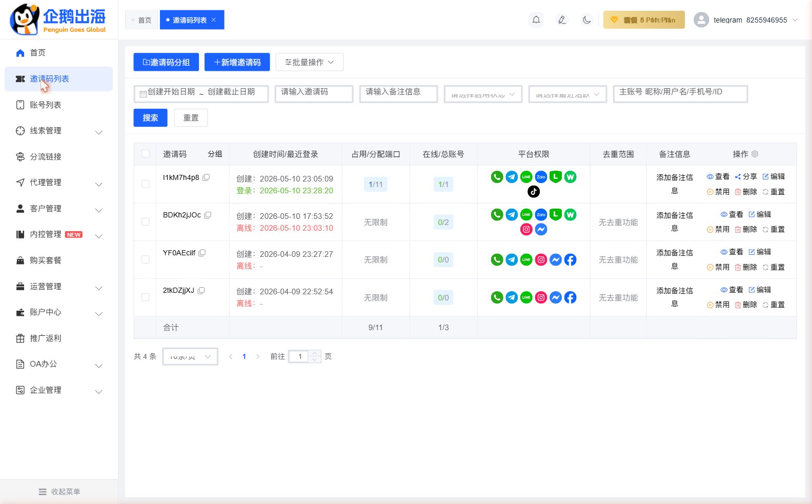Viewport: 812px width, 504px height.
Task: Click Instagram icon in BDKh2jJOc row
Action: point(526,229)
